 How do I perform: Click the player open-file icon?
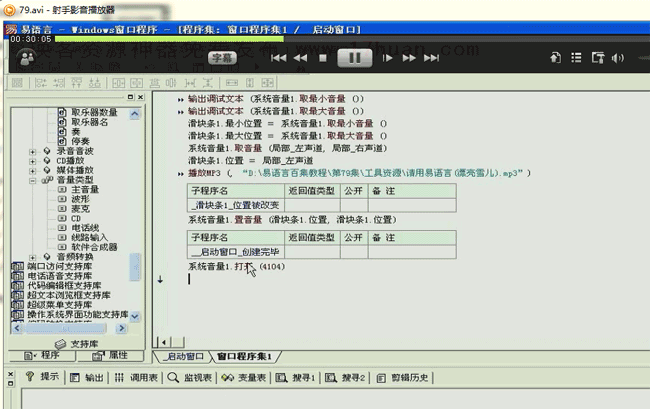[555, 58]
